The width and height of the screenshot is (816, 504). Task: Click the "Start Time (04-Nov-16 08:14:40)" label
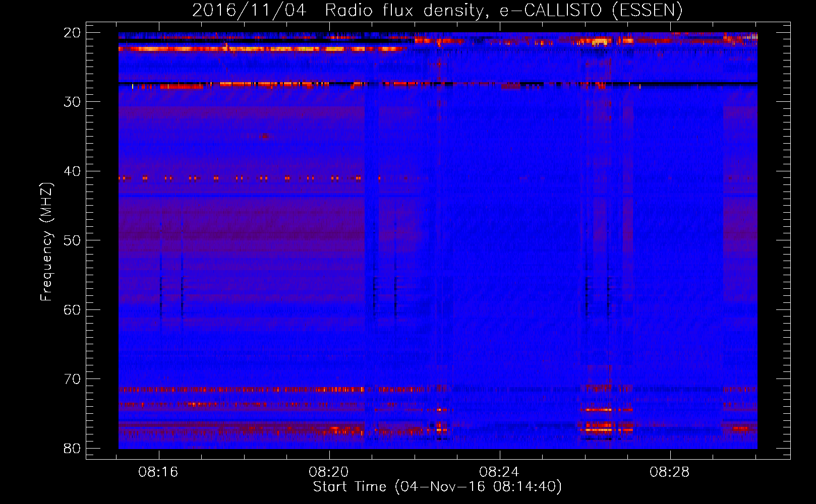(437, 487)
